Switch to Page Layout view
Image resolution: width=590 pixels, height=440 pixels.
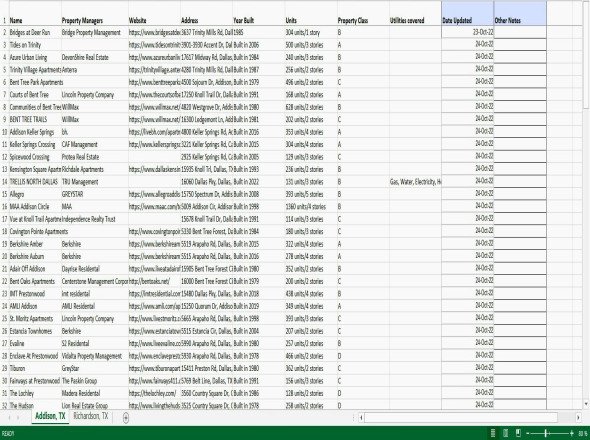506,433
